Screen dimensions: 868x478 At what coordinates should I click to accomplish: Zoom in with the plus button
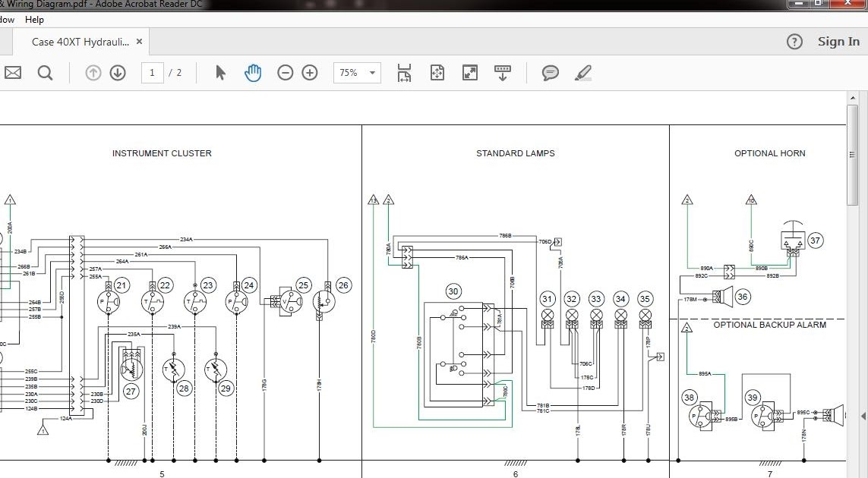[x=309, y=73]
